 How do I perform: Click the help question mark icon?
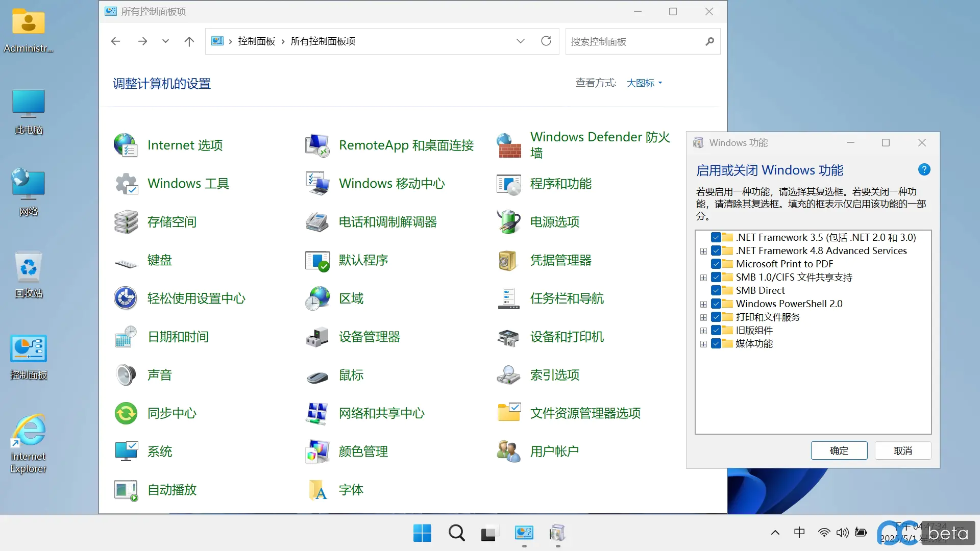pyautogui.click(x=924, y=170)
